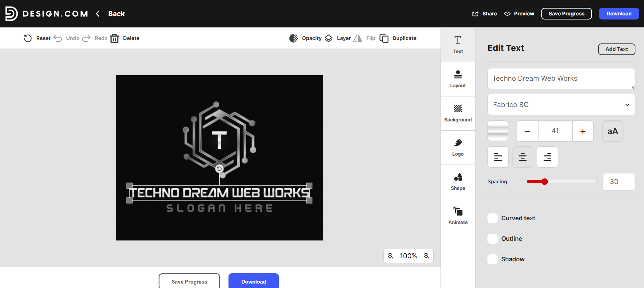This screenshot has height=288, width=644.
Task: Click Save Progress below the canvas
Action: click(189, 281)
